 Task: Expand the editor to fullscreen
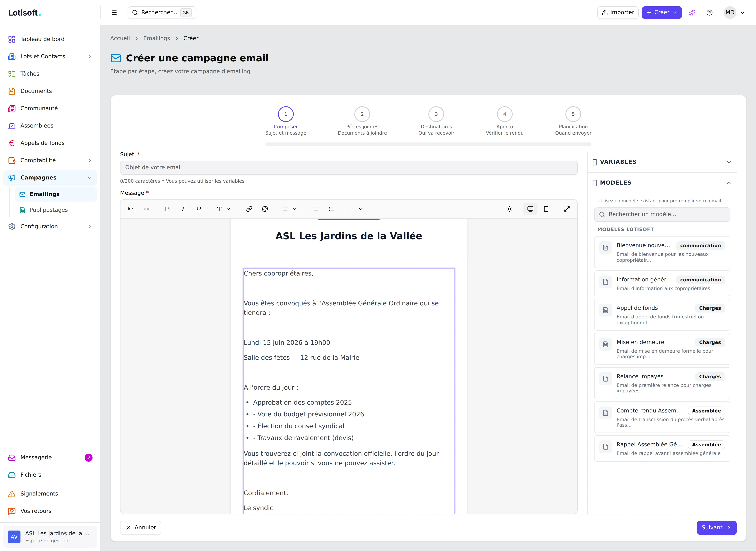click(x=567, y=209)
